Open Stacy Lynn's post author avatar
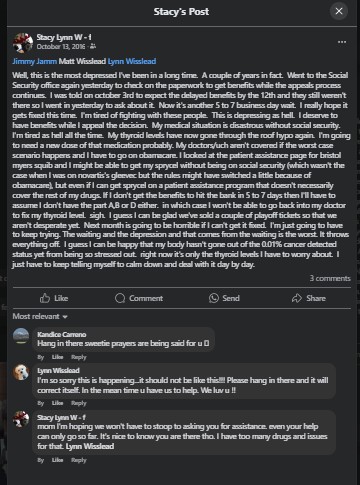The height and width of the screenshot is (485, 360). pos(23,43)
